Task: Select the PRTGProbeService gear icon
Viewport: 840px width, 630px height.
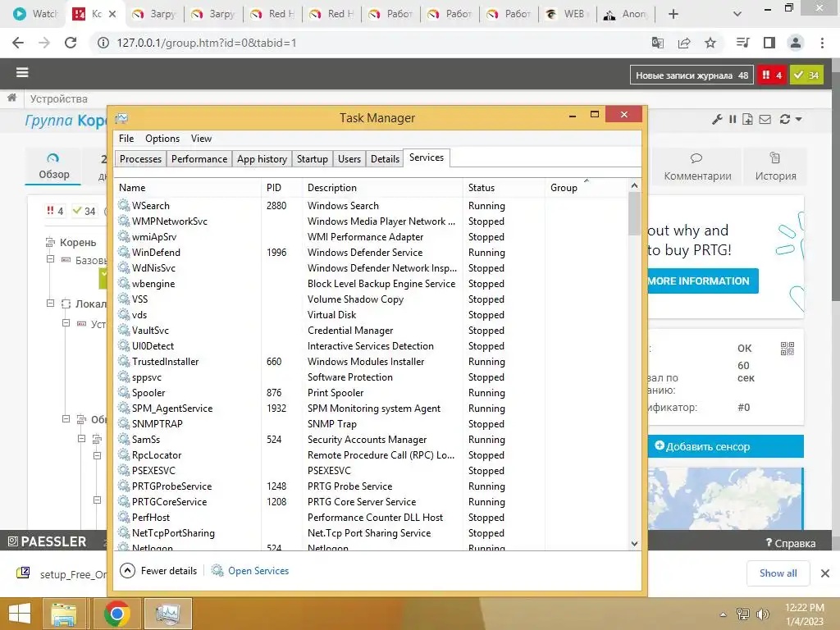Action: pos(124,486)
